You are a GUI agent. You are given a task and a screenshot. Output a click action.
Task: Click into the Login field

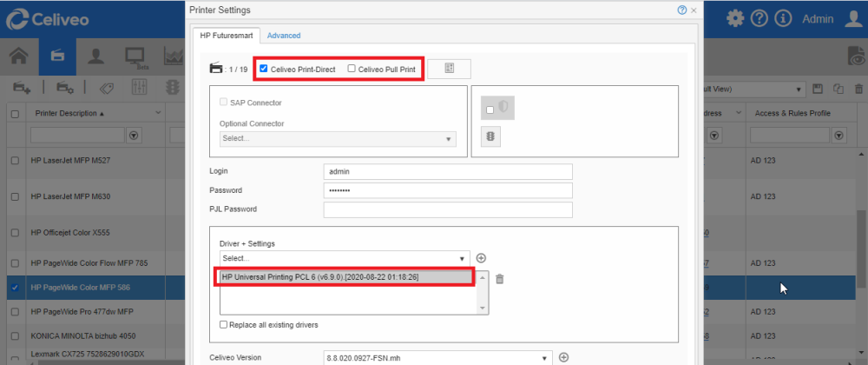tap(448, 172)
